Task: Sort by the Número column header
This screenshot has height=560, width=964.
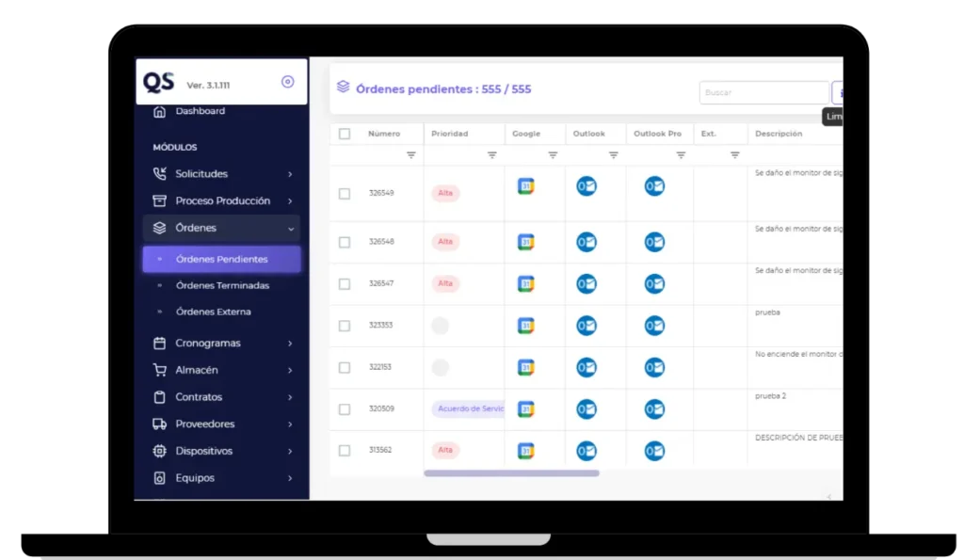Action: click(x=384, y=134)
